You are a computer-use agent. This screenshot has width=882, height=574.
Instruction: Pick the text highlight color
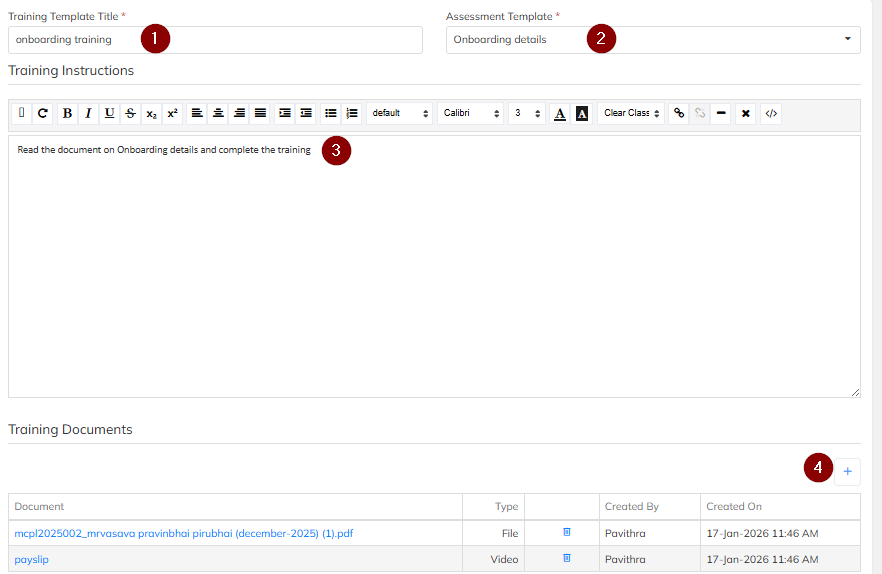(x=582, y=113)
